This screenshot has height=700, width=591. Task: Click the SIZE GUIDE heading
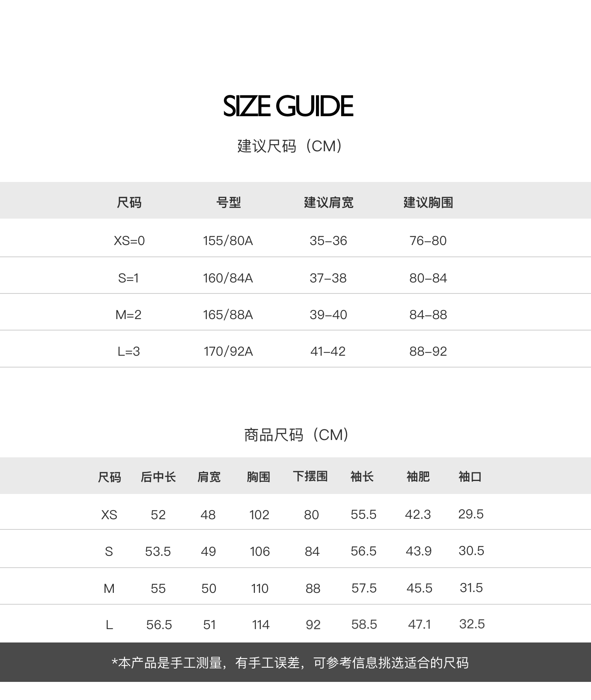[x=288, y=106]
